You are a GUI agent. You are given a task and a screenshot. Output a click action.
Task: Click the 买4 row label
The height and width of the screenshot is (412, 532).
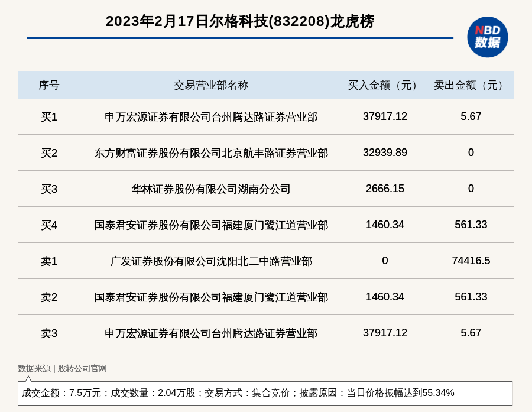pos(49,225)
